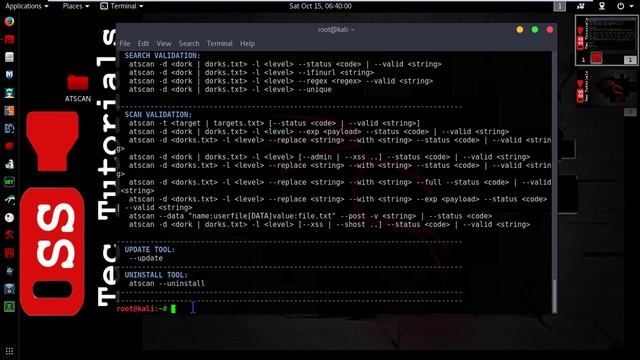The image size is (640, 360).
Task: Click the atscan -t <target | targets.txt> line
Action: [274, 123]
